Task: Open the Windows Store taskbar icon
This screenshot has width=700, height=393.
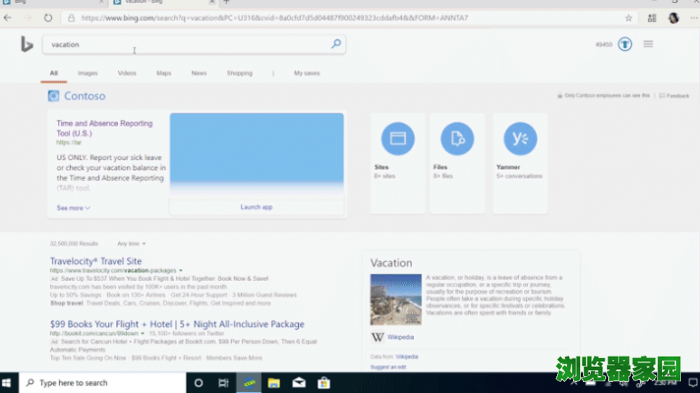Action: (324, 383)
